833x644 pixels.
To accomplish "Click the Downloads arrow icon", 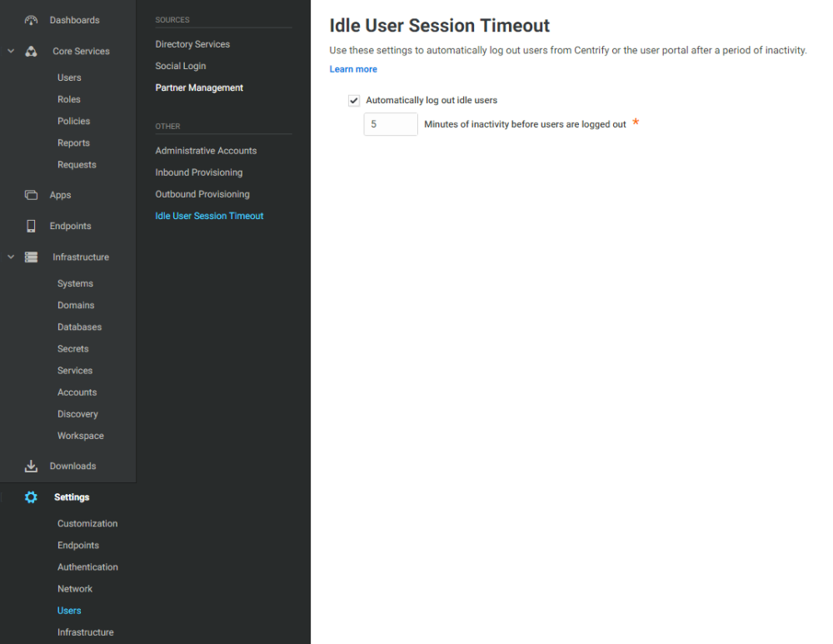I will click(x=31, y=467).
